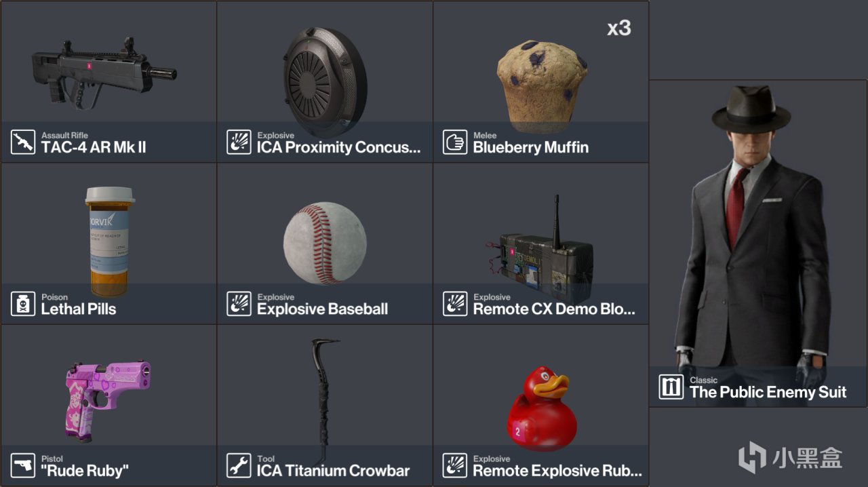This screenshot has width=868, height=487.
Task: Click the explosive icon beside ICA Proximity Concussion
Action: click(239, 142)
